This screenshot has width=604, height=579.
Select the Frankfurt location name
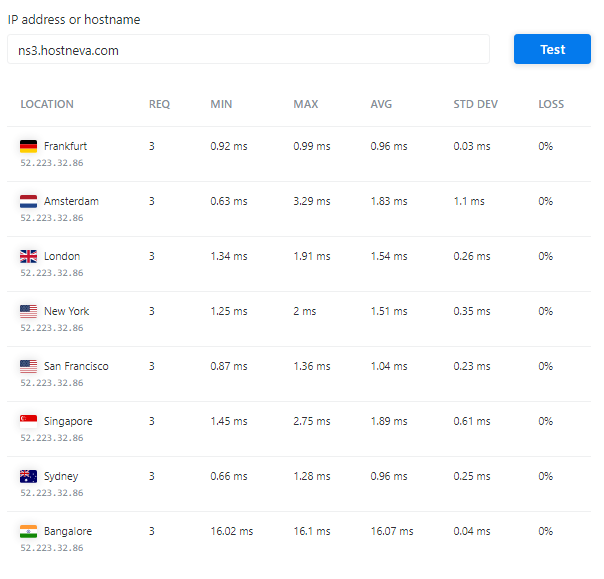pos(65,146)
